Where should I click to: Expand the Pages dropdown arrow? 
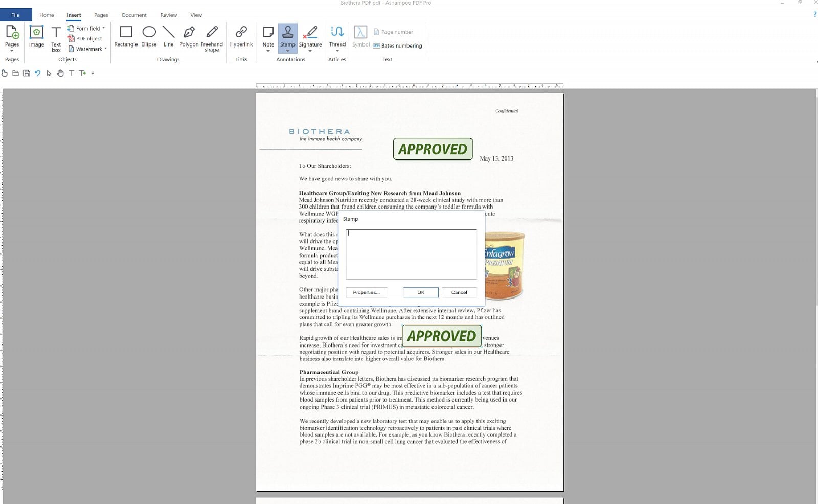coord(12,51)
